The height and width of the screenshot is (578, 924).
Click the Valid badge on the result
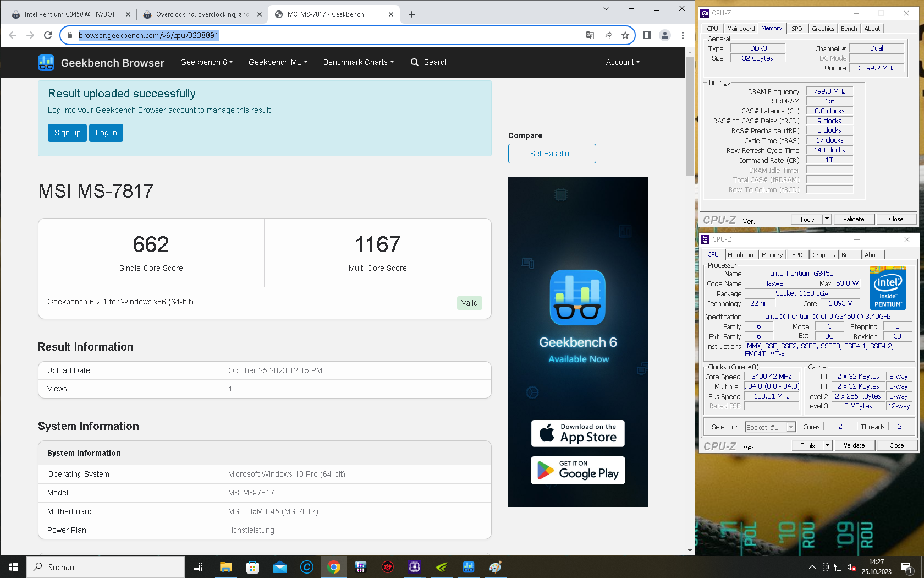tap(469, 303)
